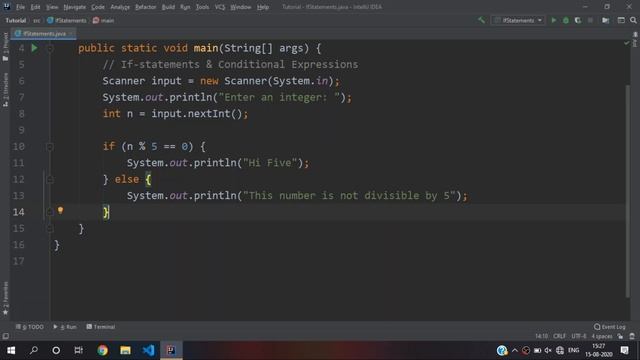Click the fold end marker on line 14
The image size is (640, 360).
point(50,212)
